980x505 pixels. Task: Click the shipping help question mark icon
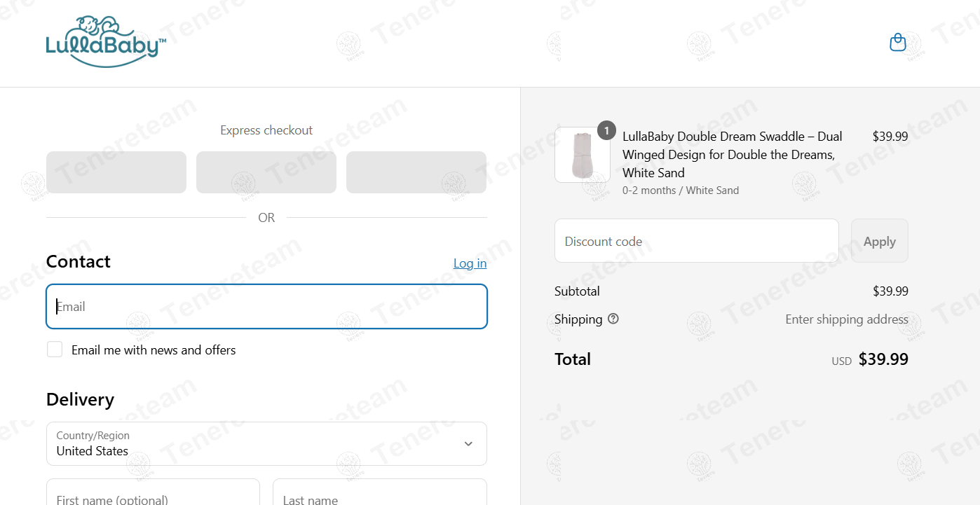point(613,319)
